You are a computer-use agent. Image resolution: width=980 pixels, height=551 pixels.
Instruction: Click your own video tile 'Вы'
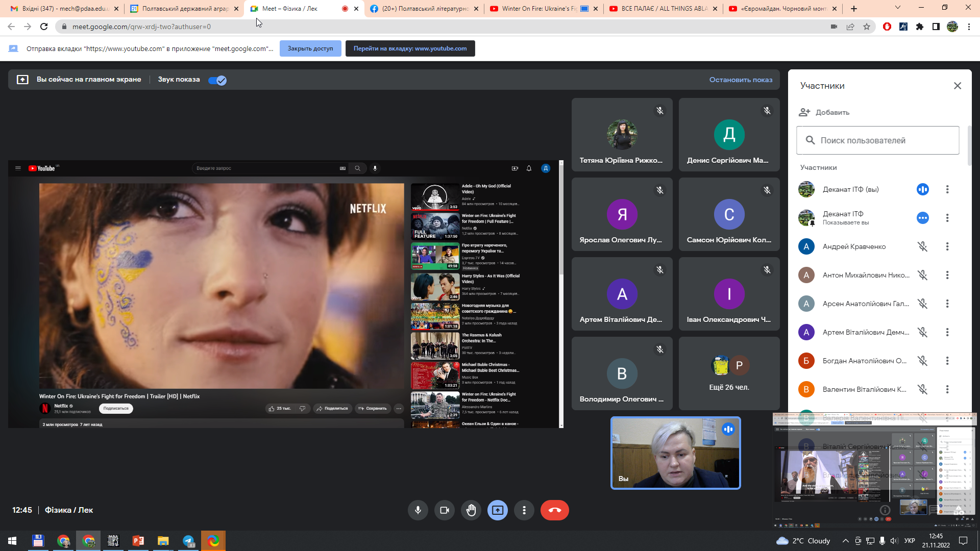pyautogui.click(x=676, y=453)
